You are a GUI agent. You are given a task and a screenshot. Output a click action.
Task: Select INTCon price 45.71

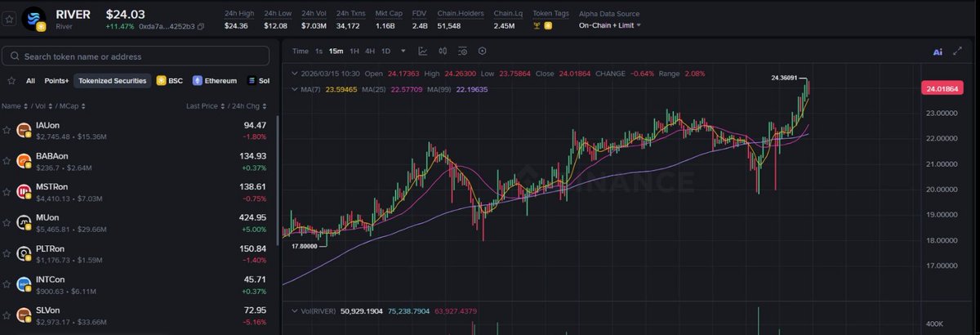(255, 280)
